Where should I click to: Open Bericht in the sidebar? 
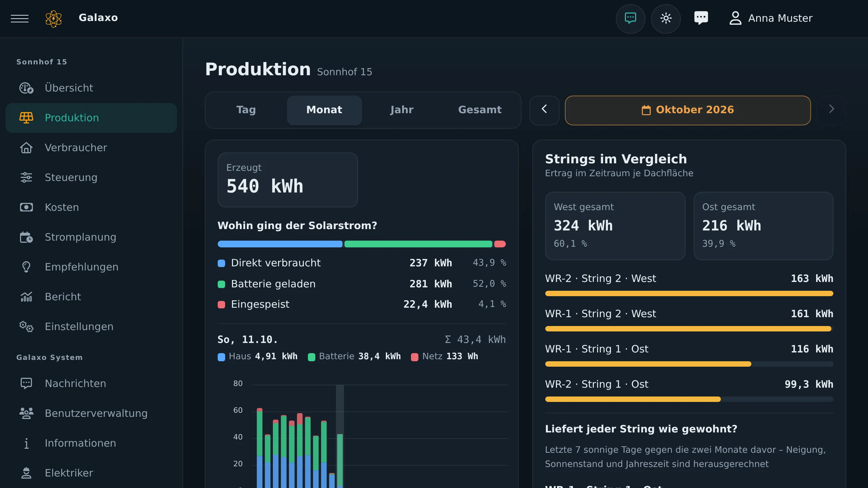[91, 297]
